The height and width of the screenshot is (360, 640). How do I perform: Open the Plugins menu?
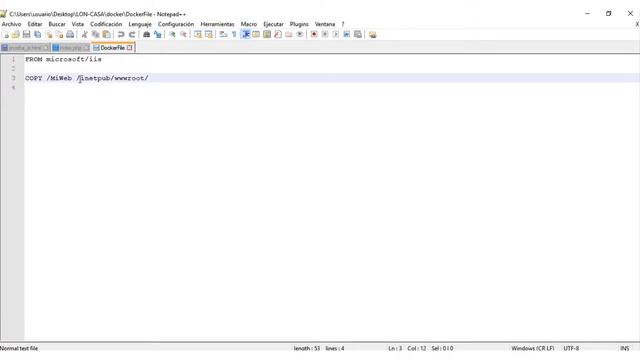[299, 24]
